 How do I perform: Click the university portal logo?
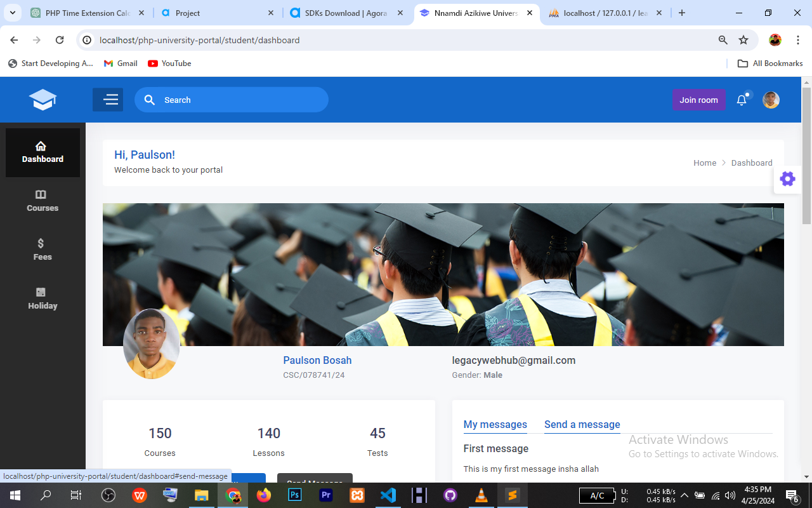pyautogui.click(x=43, y=100)
